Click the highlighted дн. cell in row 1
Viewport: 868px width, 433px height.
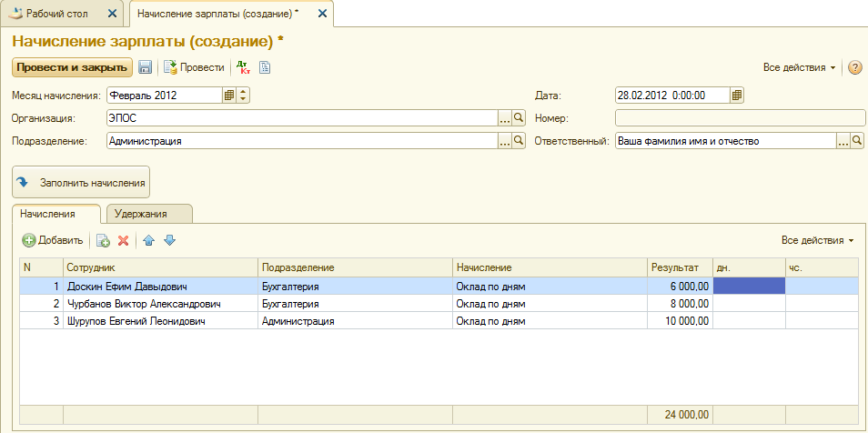(x=749, y=287)
